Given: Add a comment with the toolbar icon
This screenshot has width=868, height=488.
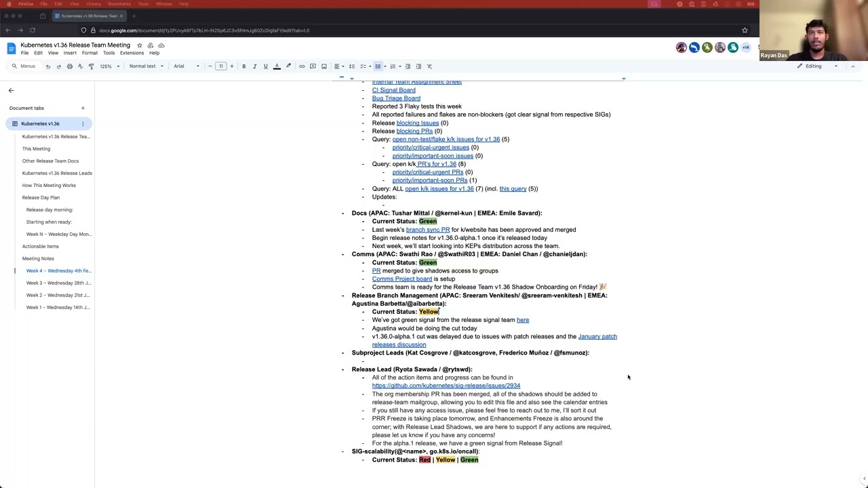Looking at the screenshot, I should [x=313, y=66].
